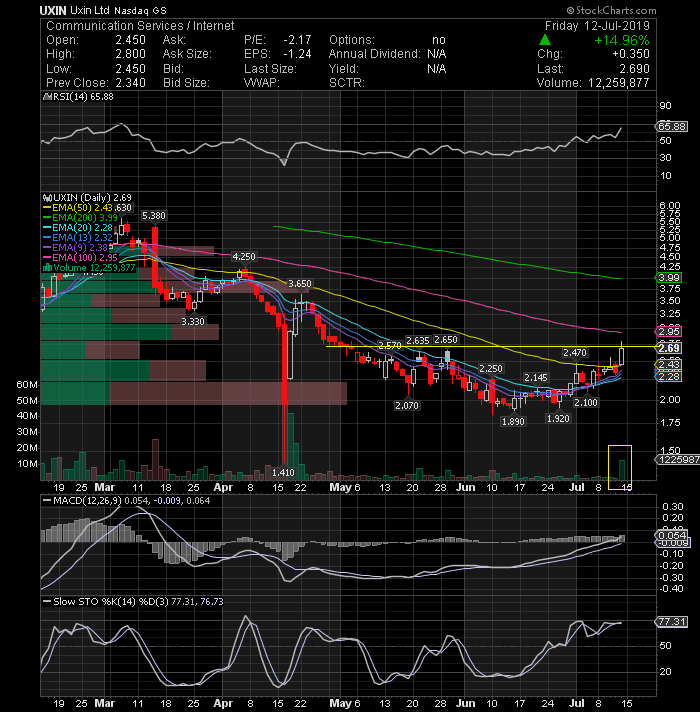Image resolution: width=700 pixels, height=712 pixels.
Task: Click the 3.330 low price label
Action: point(193,321)
